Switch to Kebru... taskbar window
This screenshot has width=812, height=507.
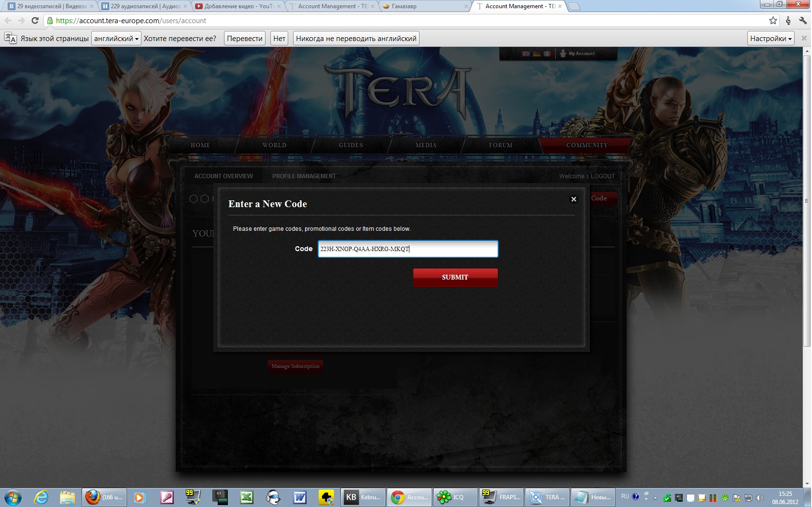(363, 497)
